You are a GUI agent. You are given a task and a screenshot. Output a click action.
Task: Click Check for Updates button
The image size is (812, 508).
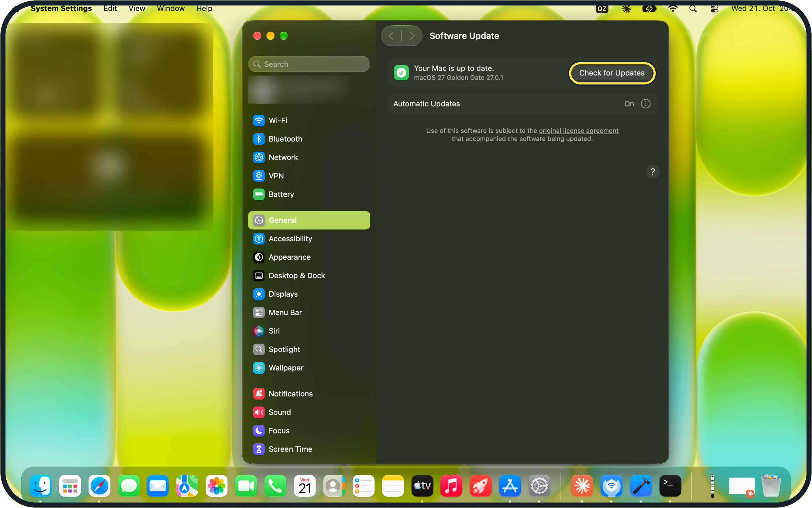click(x=612, y=73)
